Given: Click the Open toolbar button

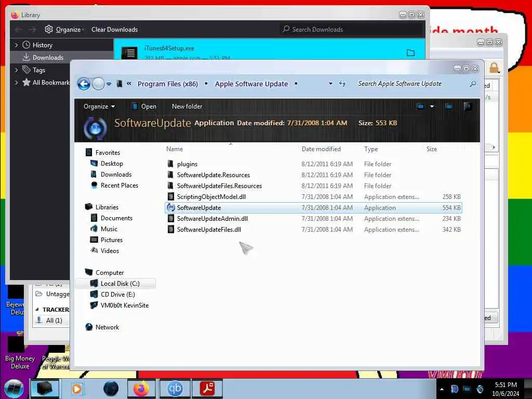Looking at the screenshot, I should point(144,107).
